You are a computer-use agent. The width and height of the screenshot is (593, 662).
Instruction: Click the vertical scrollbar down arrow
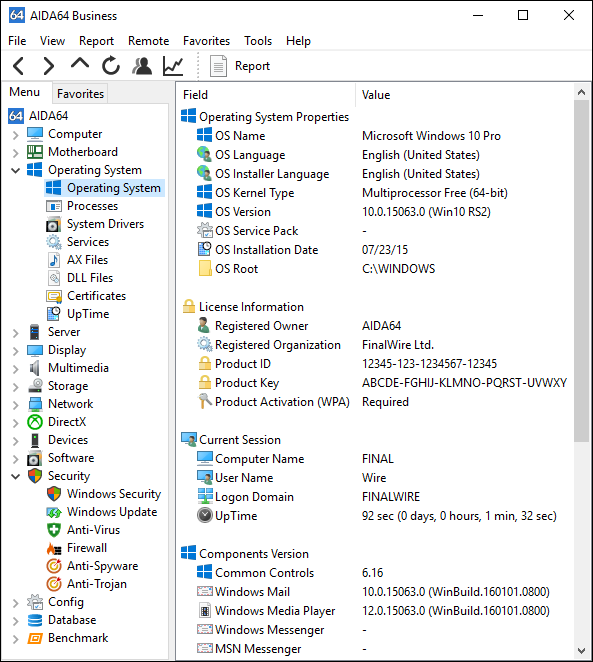[x=582, y=650]
